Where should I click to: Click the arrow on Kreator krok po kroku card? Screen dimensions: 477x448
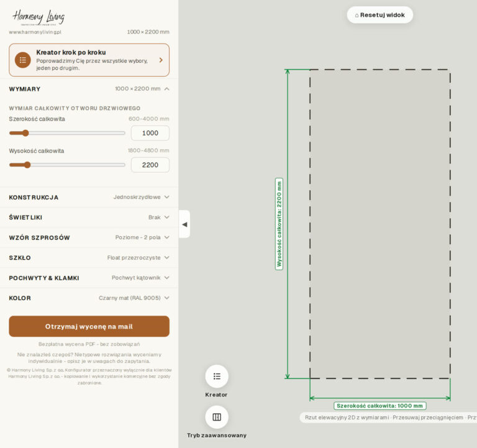pyautogui.click(x=161, y=60)
